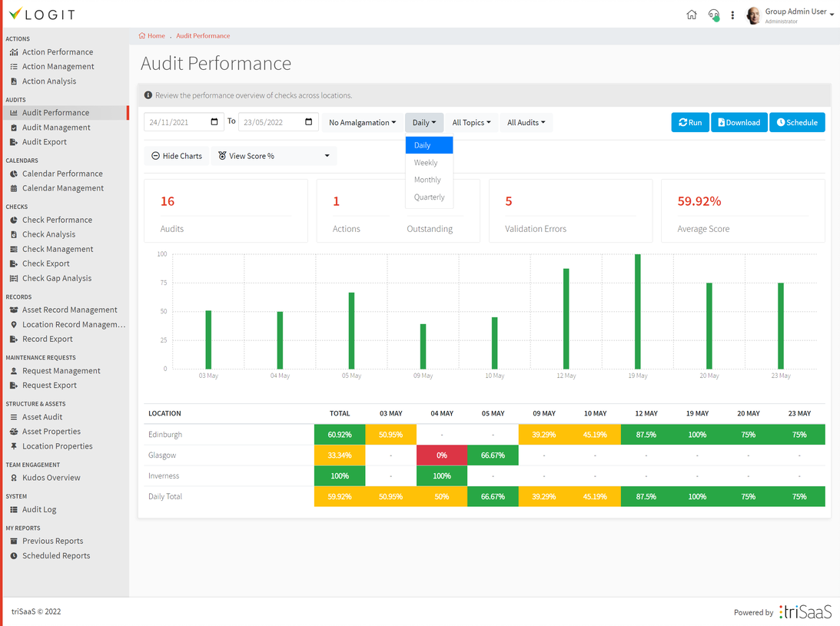The height and width of the screenshot is (626, 840).
Task: Click the calendar icon in end date field
Action: pyautogui.click(x=309, y=122)
